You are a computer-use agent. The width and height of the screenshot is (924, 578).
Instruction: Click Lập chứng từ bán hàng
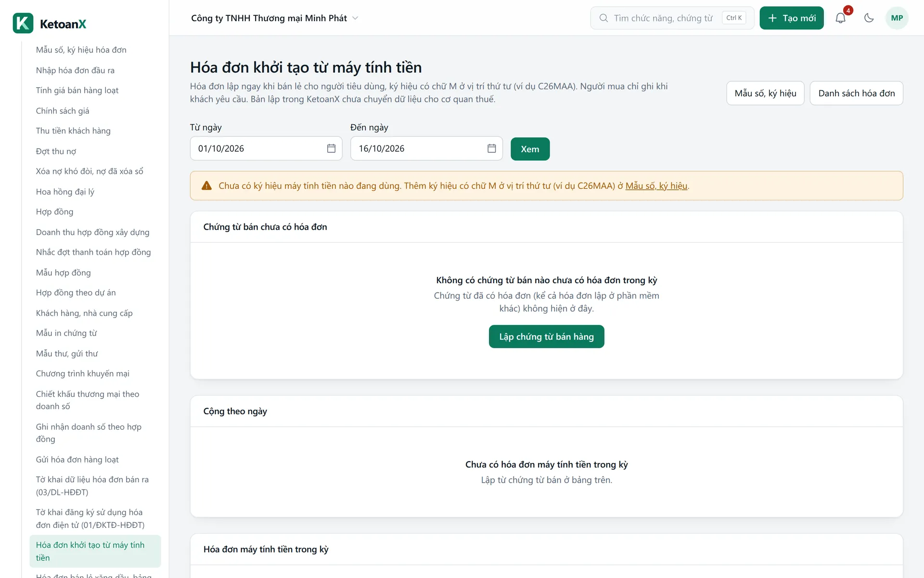pos(546,337)
